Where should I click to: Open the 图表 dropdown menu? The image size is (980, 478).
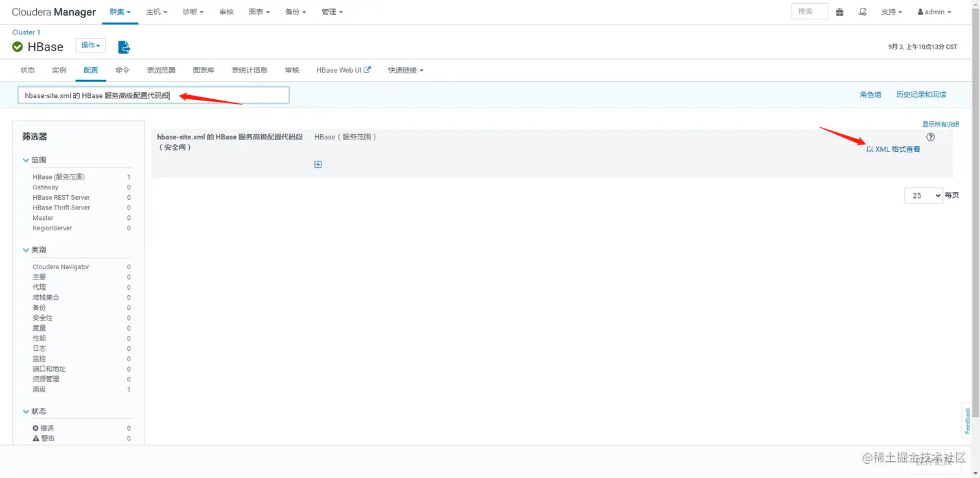(259, 12)
